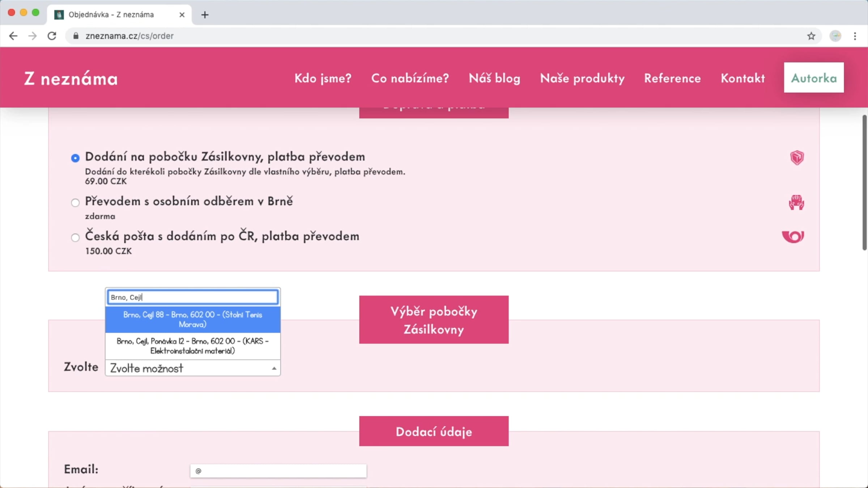The height and width of the screenshot is (488, 868).
Task: Click the dropdown arrow beside Zvolte možnost
Action: coord(274,368)
